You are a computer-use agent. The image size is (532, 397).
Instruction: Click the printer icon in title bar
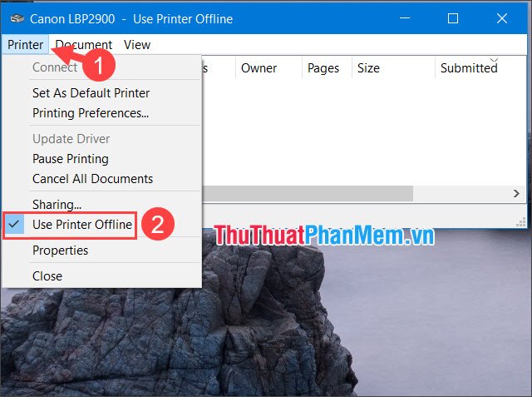(17, 18)
